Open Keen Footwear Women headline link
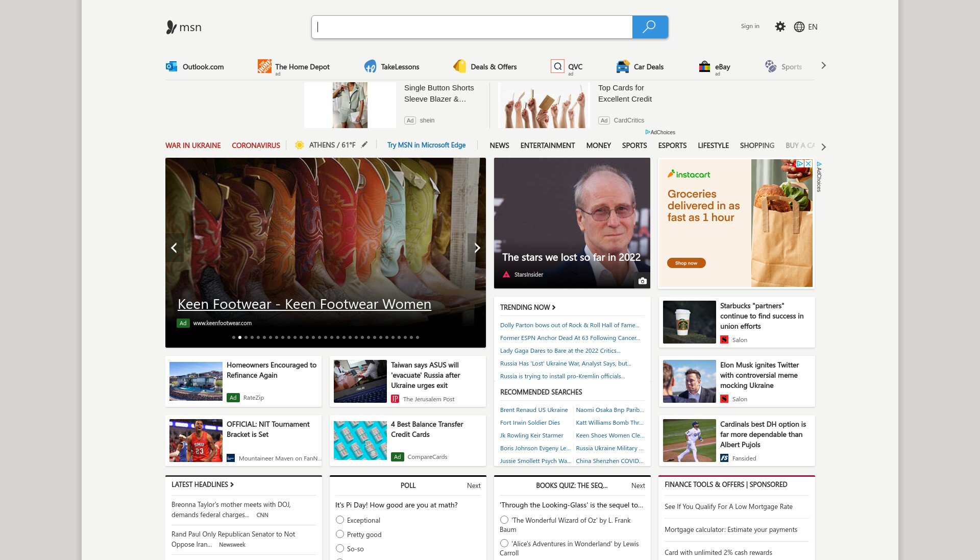980x560 pixels. click(304, 304)
